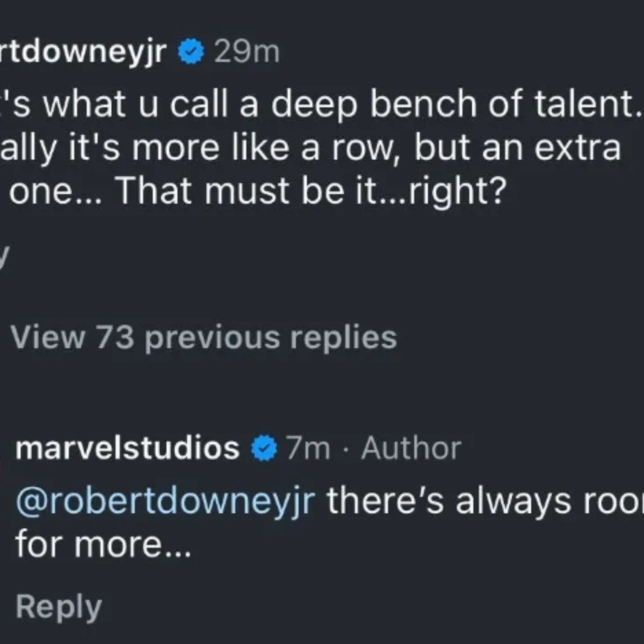Select the Author label
Screen dimensions: 644x644
point(411,448)
